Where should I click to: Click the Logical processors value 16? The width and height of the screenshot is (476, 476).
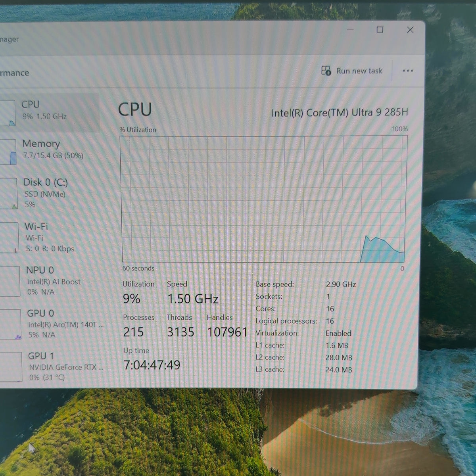330,321
